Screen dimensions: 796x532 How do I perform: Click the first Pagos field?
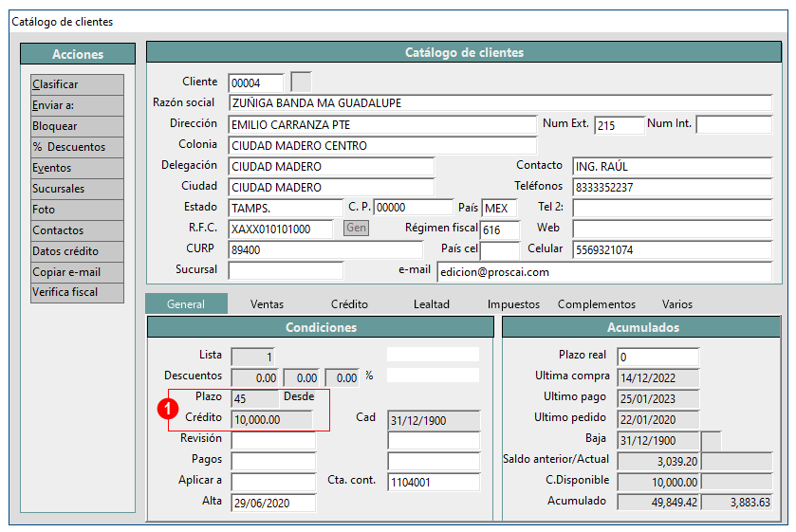(x=273, y=461)
